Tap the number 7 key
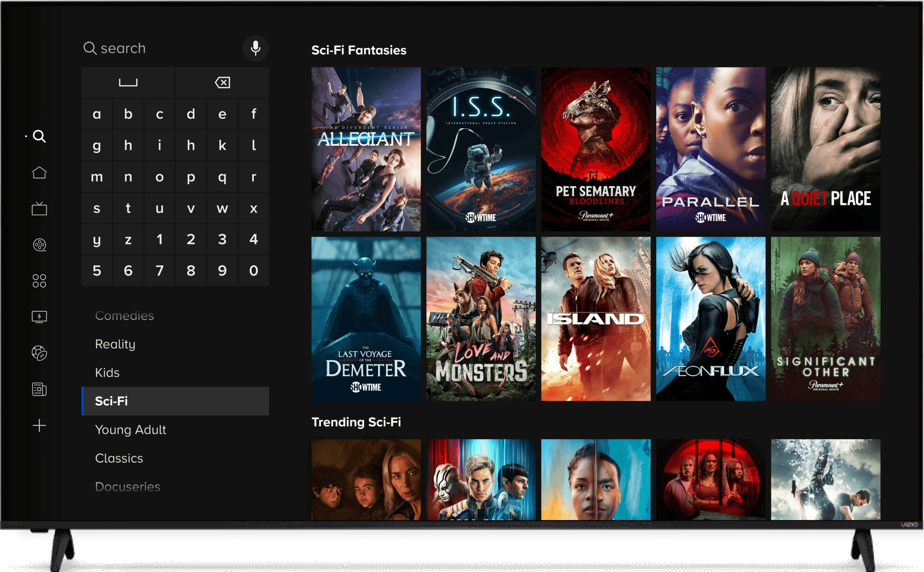The width and height of the screenshot is (924, 572). (159, 271)
